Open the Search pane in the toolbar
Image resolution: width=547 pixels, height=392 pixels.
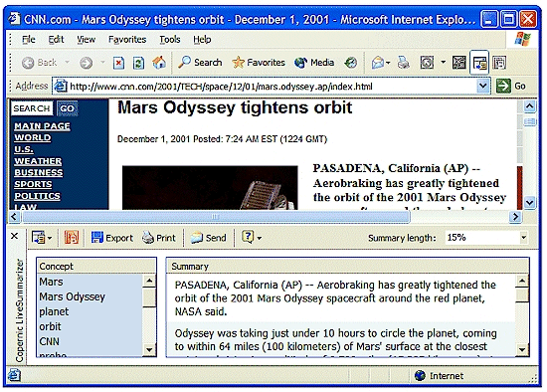(200, 63)
